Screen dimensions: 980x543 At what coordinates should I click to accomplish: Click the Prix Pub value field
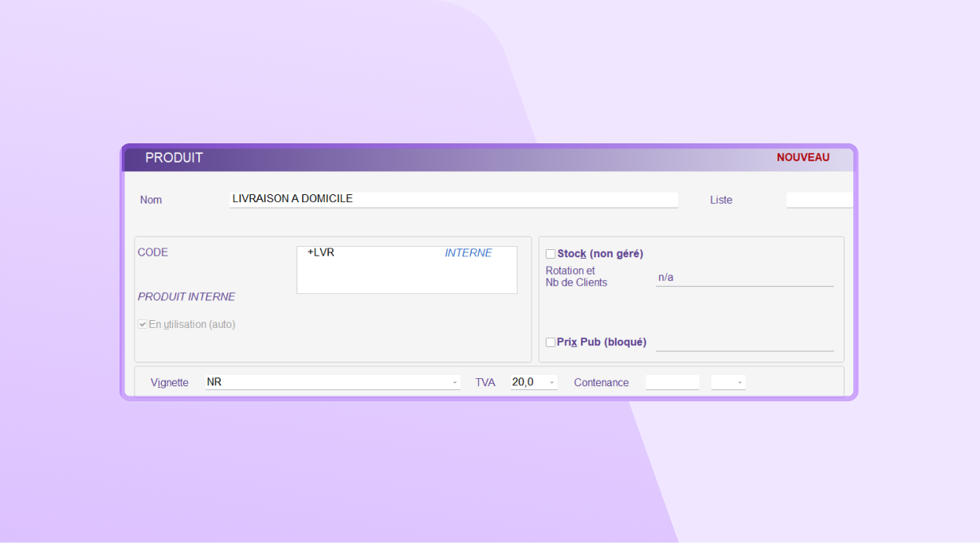pyautogui.click(x=743, y=342)
